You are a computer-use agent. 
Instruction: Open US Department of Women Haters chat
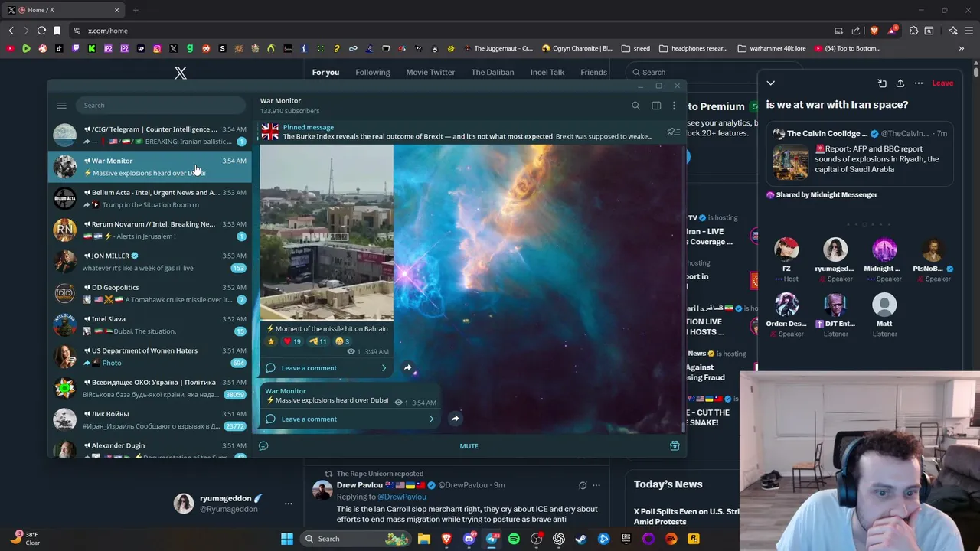pos(150,357)
